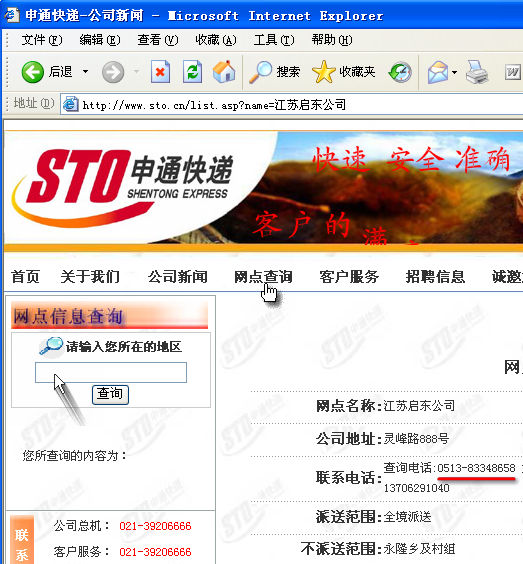523x564 pixels.
Task: Click the Mail envelope toolbar icon
Action: (438, 72)
